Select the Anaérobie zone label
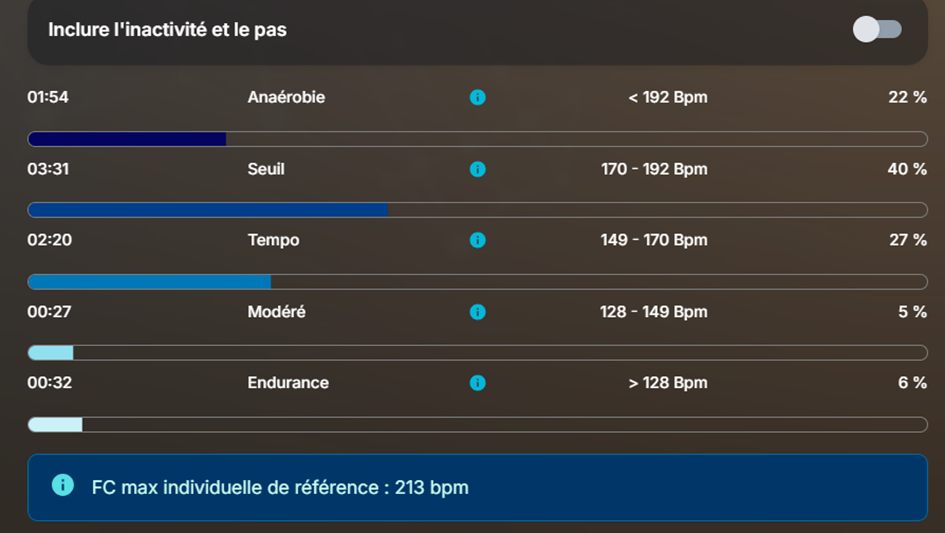This screenshot has height=533, width=945. (286, 97)
